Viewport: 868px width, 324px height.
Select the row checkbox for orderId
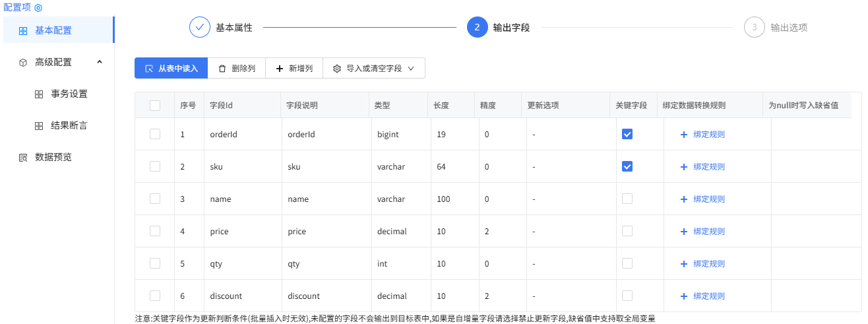[x=155, y=134]
